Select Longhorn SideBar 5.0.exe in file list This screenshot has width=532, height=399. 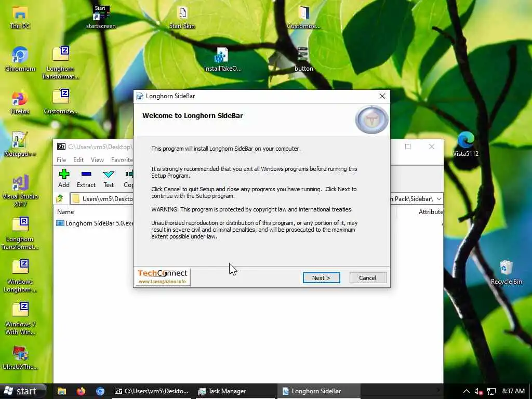pyautogui.click(x=95, y=223)
